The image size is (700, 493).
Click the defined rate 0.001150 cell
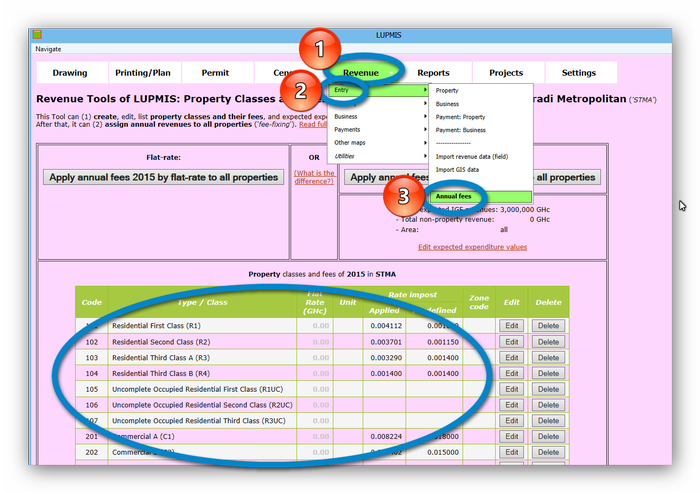click(442, 342)
